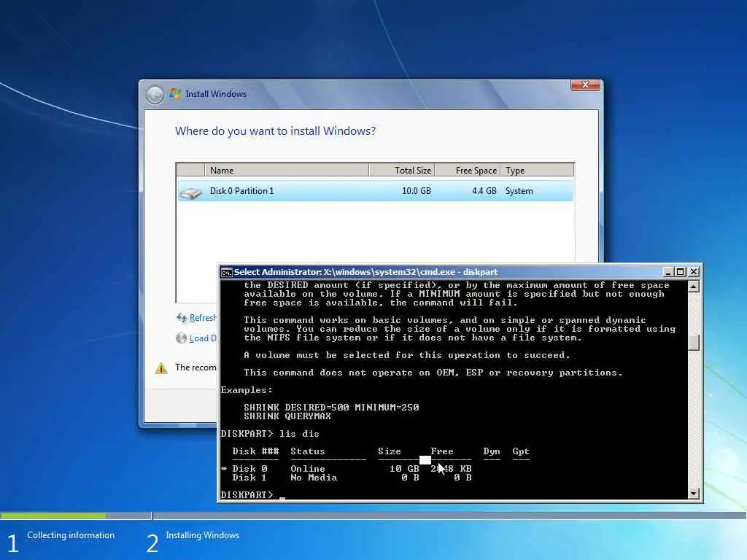The width and height of the screenshot is (747, 560).
Task: Maximize the diskpart command window
Action: tap(681, 272)
